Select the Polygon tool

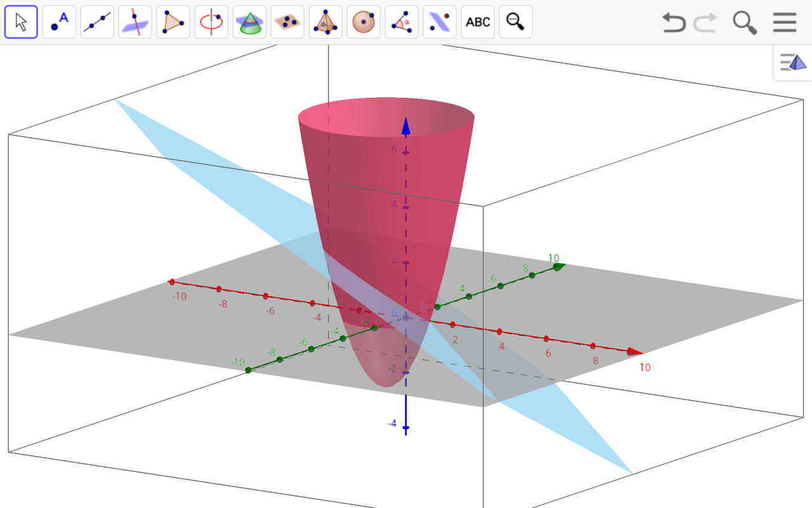click(x=173, y=22)
